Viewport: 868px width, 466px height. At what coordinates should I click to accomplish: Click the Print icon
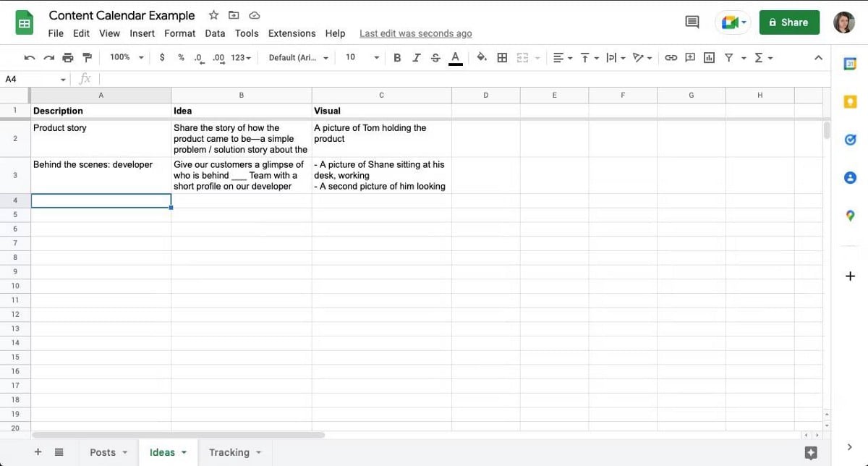68,58
